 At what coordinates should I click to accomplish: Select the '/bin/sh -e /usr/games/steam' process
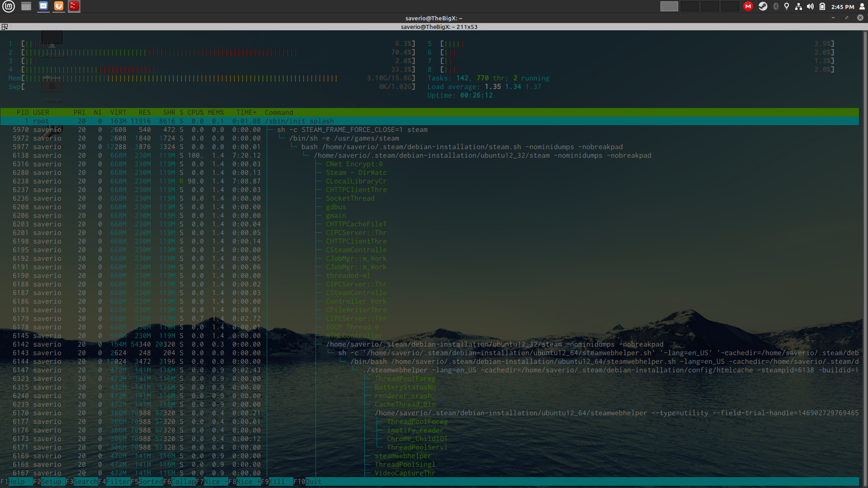click(x=344, y=138)
